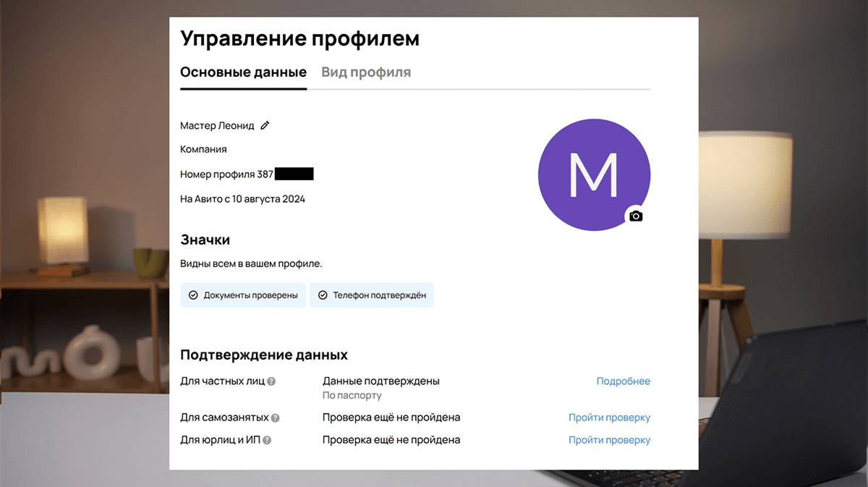Open the Подробнее link
This screenshot has height=487, width=868.
click(x=623, y=381)
